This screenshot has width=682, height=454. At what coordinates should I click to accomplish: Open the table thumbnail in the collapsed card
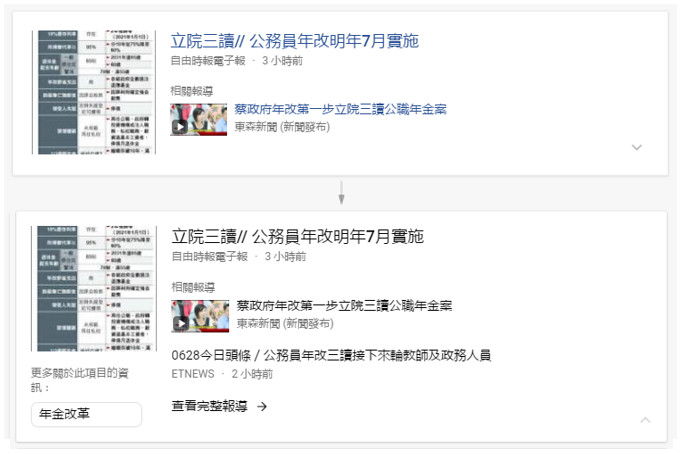click(x=93, y=92)
